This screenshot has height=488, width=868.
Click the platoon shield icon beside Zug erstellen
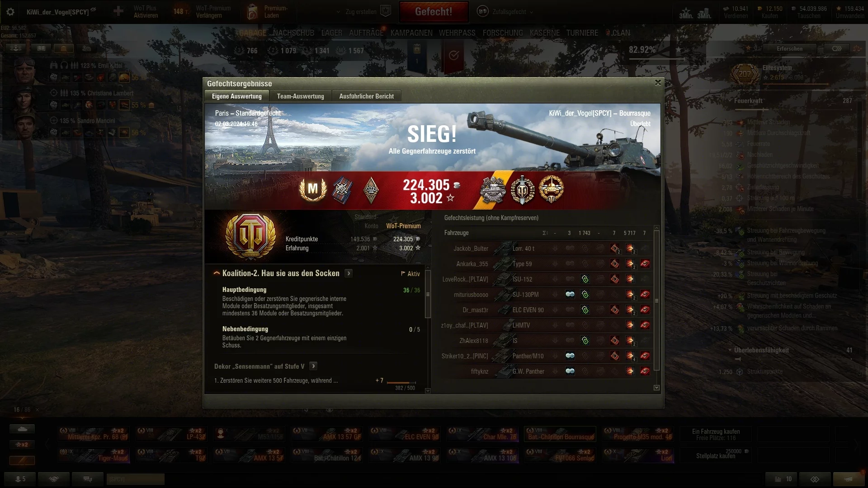coord(386,11)
